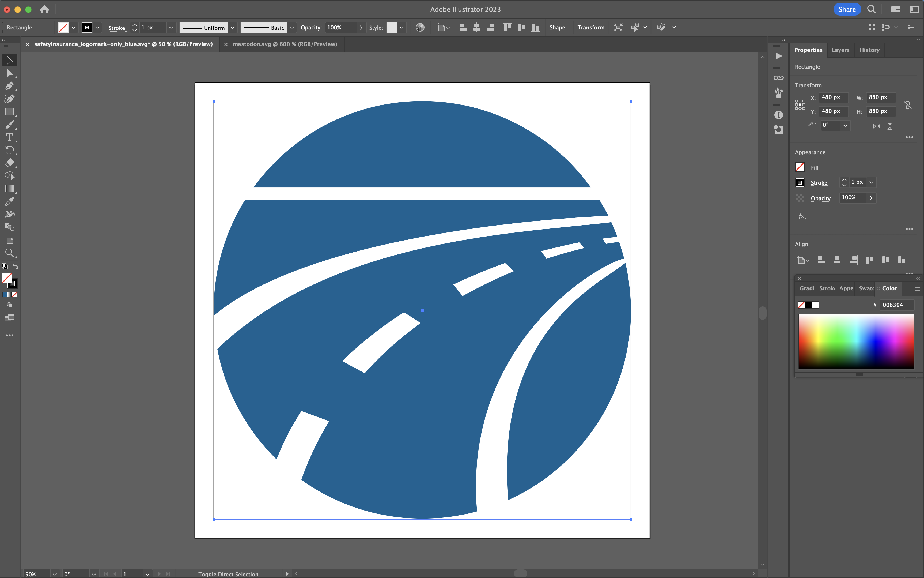Switch to the Layers tab

click(x=840, y=50)
